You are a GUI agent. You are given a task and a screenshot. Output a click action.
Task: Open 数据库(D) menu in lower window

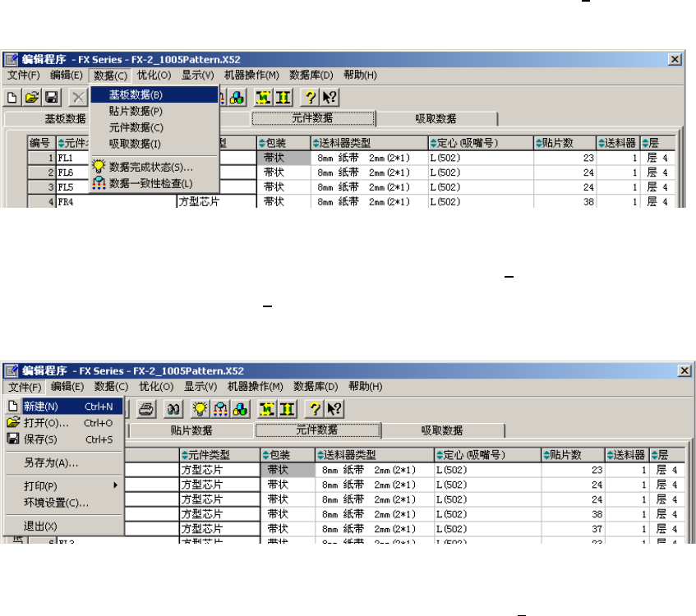tap(316, 387)
